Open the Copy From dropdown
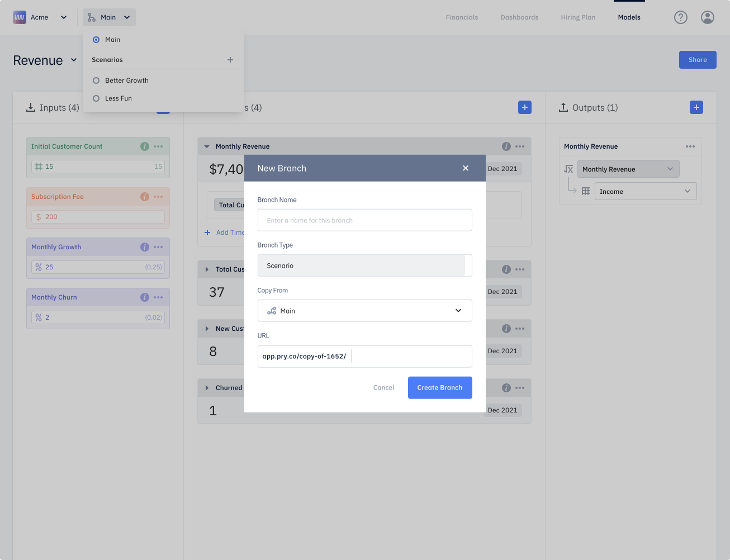730x560 pixels. (364, 311)
